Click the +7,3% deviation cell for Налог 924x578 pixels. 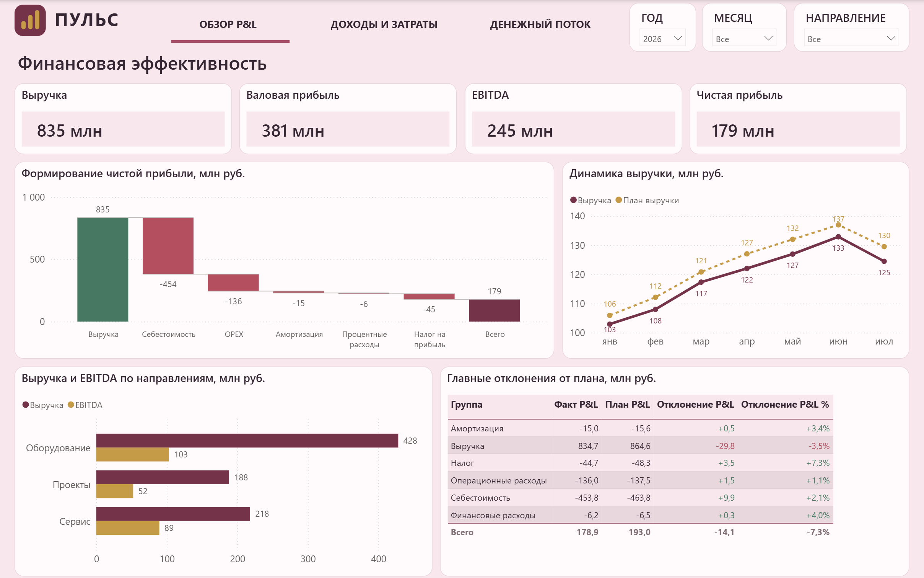(818, 463)
